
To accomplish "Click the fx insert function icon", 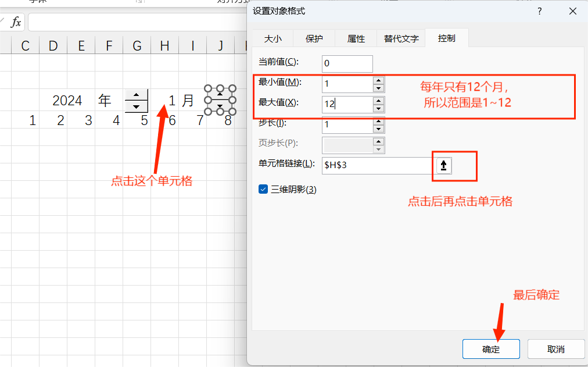I will (x=15, y=22).
